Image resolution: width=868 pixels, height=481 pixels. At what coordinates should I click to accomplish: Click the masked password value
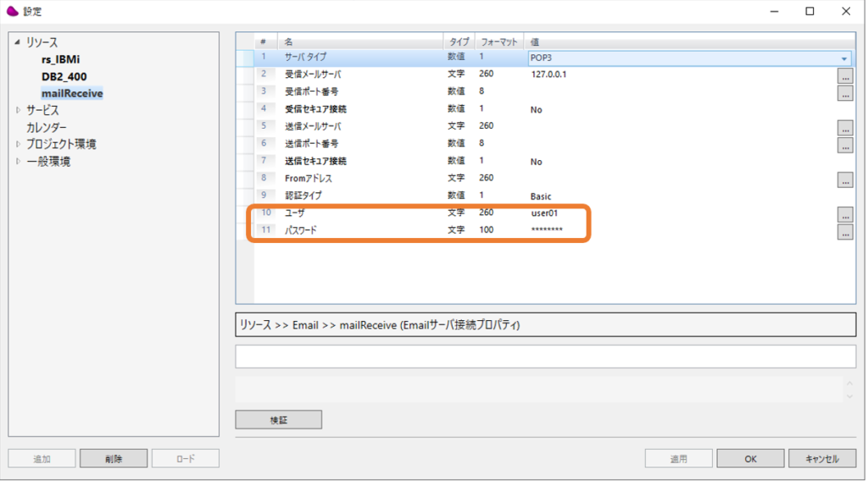tap(547, 230)
